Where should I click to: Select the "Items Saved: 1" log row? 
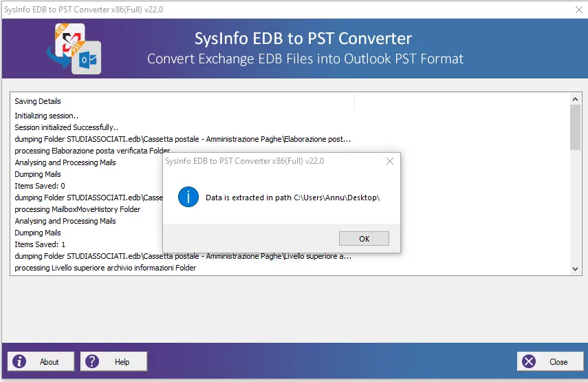[40, 244]
